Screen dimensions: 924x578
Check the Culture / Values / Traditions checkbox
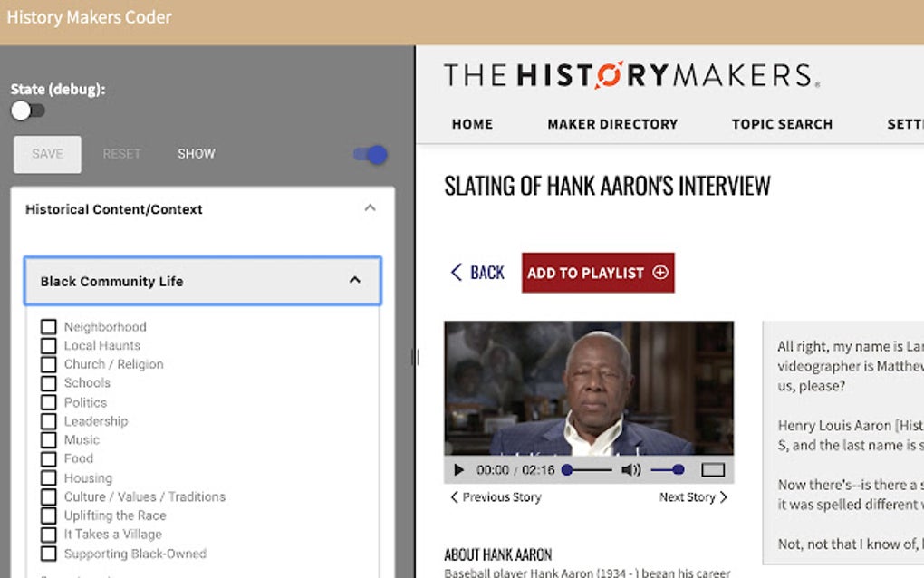(49, 496)
